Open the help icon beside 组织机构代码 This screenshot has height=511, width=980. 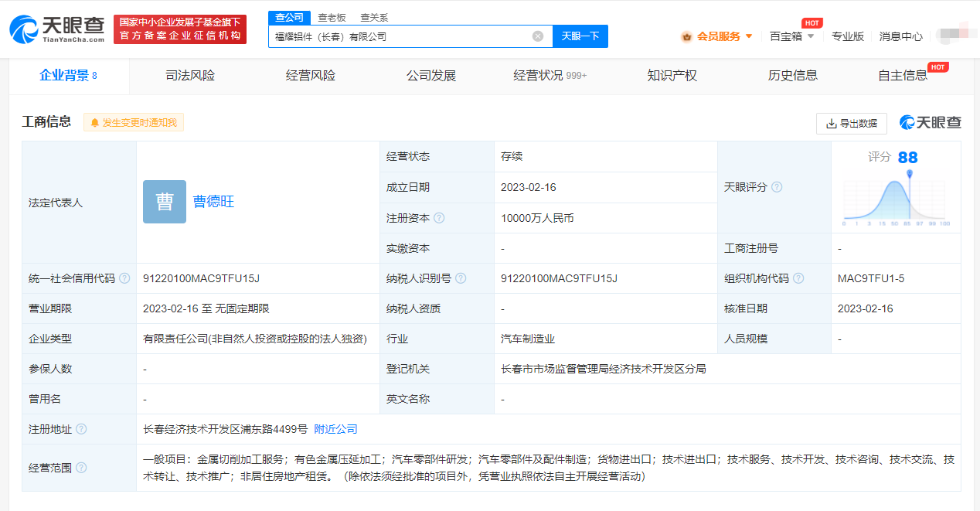pyautogui.click(x=798, y=278)
